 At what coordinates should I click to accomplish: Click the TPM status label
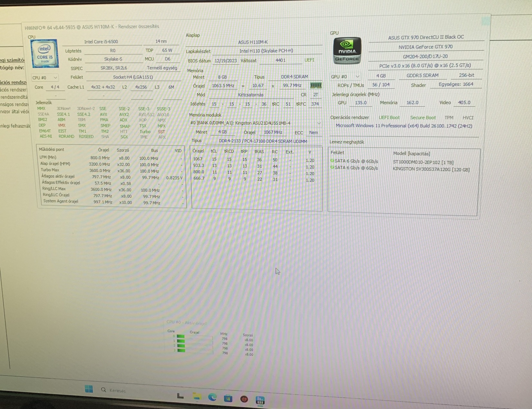(449, 118)
